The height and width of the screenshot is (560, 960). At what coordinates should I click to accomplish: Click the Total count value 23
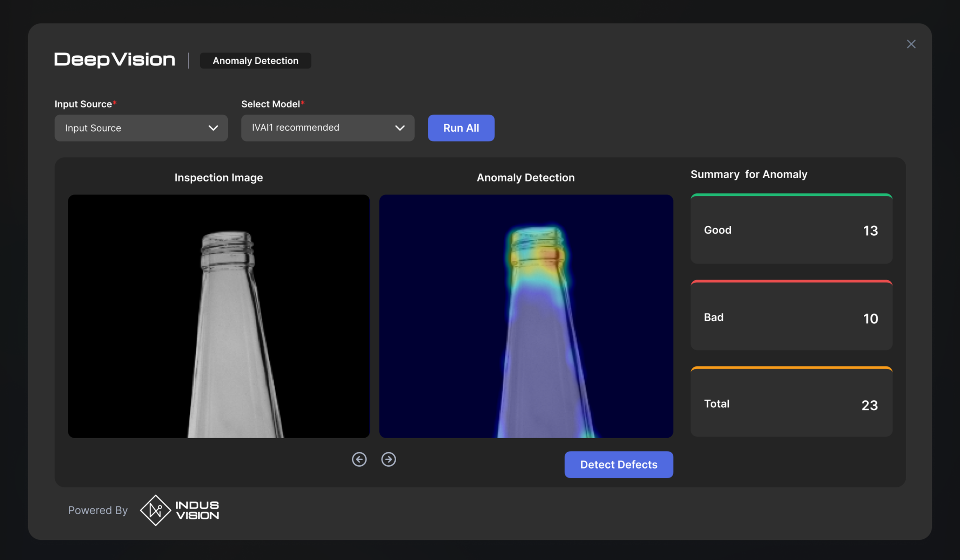(x=870, y=405)
